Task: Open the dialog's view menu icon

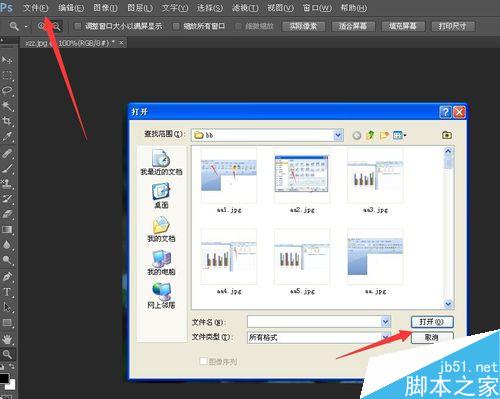Action: 399,135
